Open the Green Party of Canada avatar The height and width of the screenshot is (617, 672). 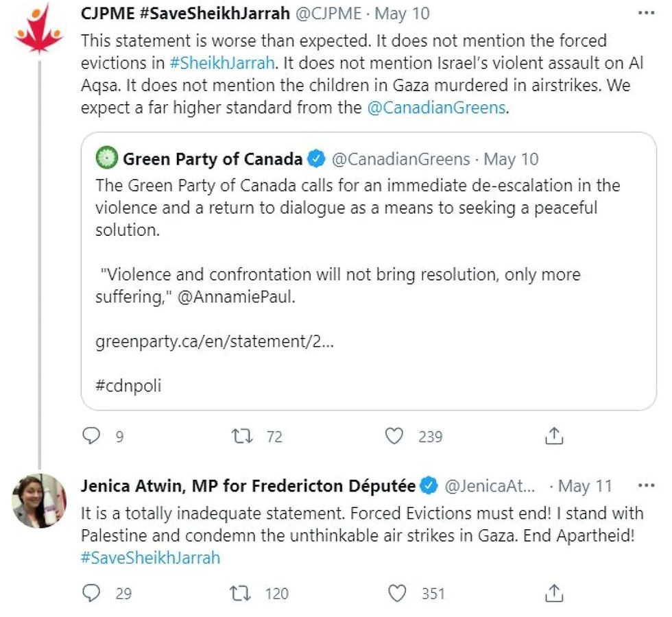click(x=106, y=158)
